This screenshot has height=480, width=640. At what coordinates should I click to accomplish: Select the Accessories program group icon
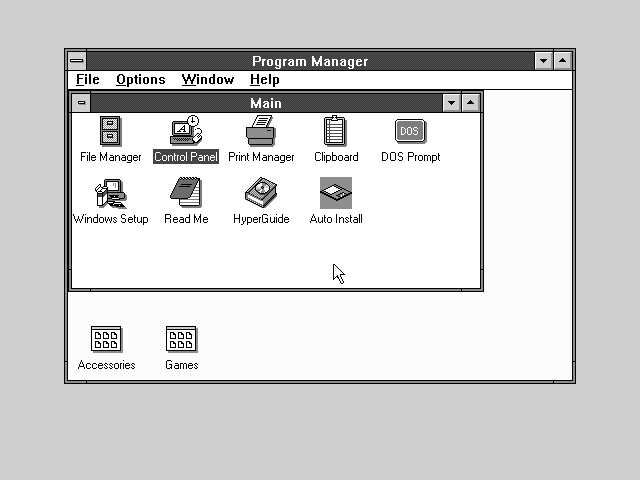coord(106,339)
